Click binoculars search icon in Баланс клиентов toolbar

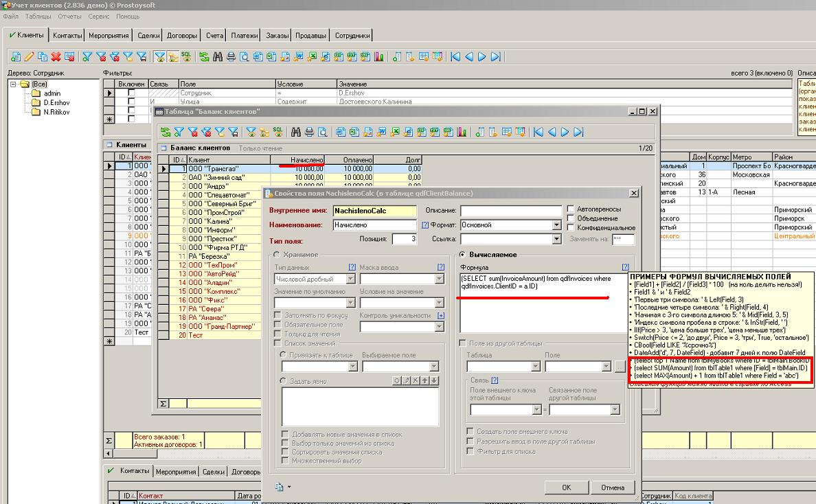tap(297, 132)
